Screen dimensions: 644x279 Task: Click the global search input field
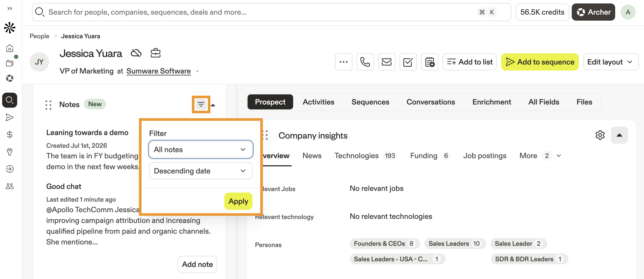[x=271, y=12]
